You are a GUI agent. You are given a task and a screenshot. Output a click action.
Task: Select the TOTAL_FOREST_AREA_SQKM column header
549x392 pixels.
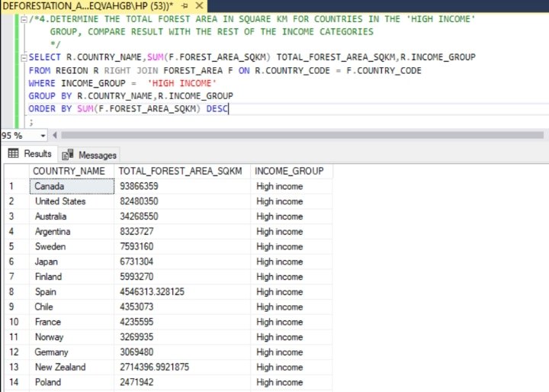pyautogui.click(x=182, y=171)
